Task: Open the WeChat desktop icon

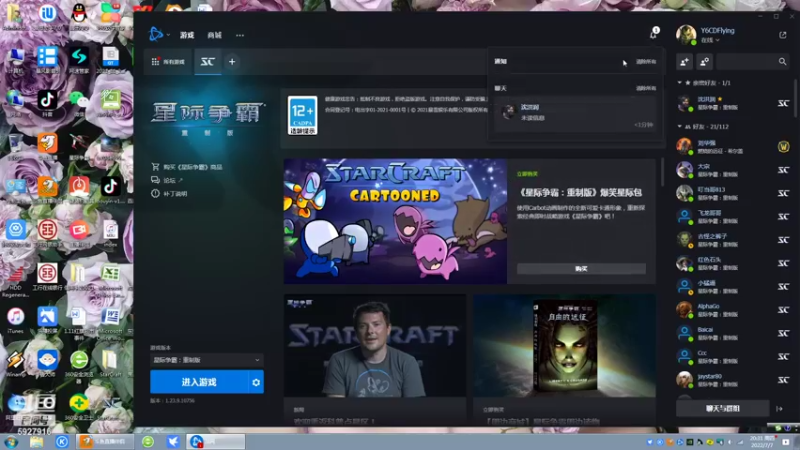Action: pyautogui.click(x=79, y=103)
